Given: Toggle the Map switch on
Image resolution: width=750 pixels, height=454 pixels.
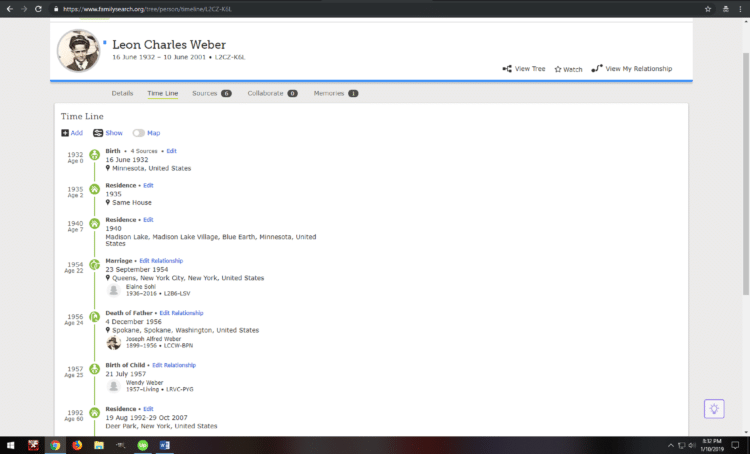Looking at the screenshot, I should click(x=138, y=133).
